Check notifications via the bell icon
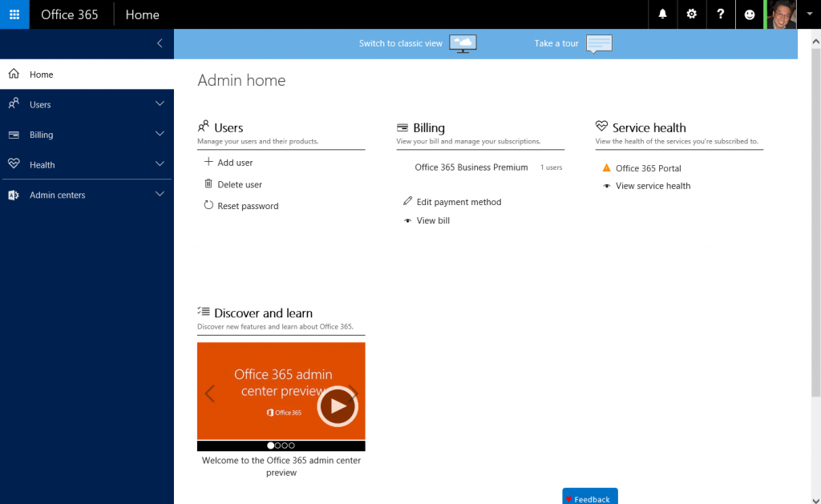The image size is (821, 504). 662,14
